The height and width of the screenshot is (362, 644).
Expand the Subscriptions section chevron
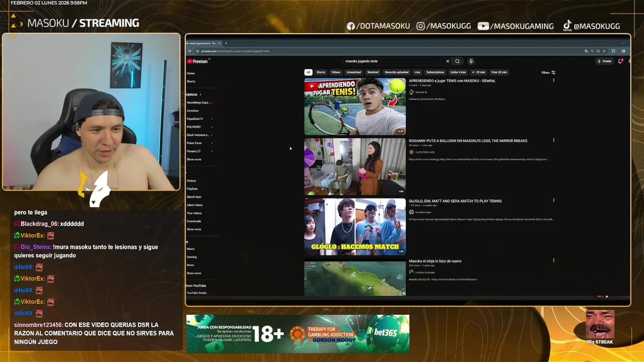pos(200,95)
